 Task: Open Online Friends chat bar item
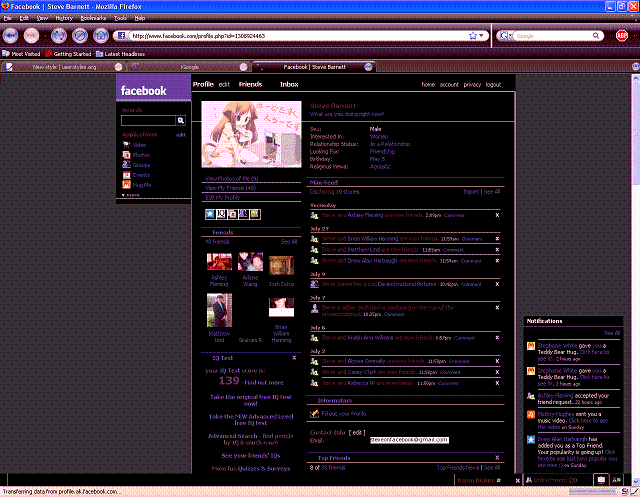pyautogui.click(x=551, y=480)
